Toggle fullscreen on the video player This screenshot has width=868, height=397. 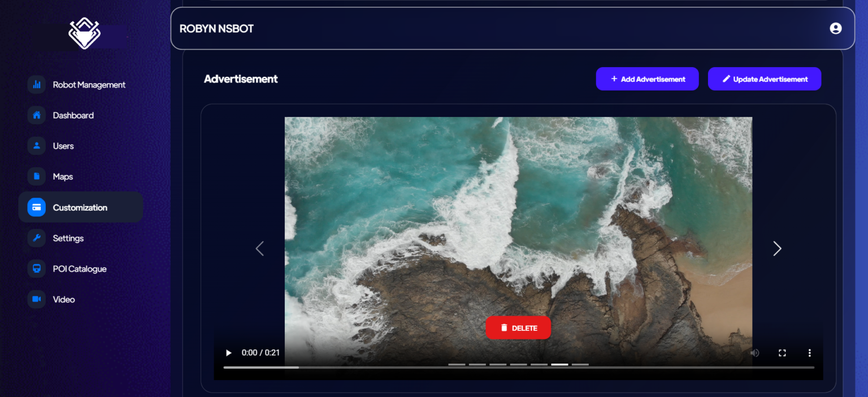click(x=782, y=353)
